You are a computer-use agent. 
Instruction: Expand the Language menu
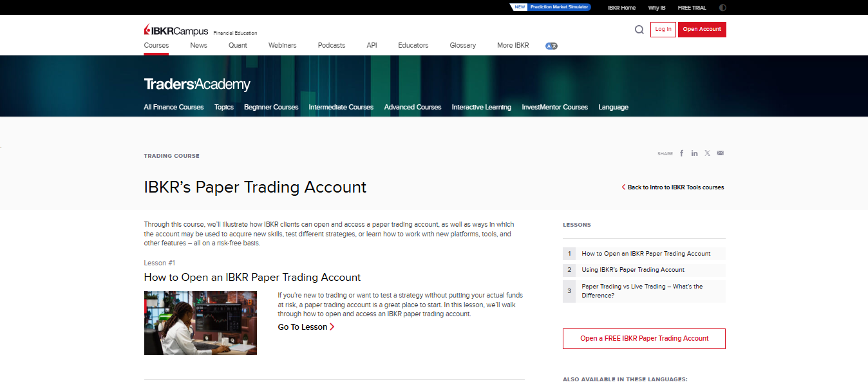(x=614, y=108)
